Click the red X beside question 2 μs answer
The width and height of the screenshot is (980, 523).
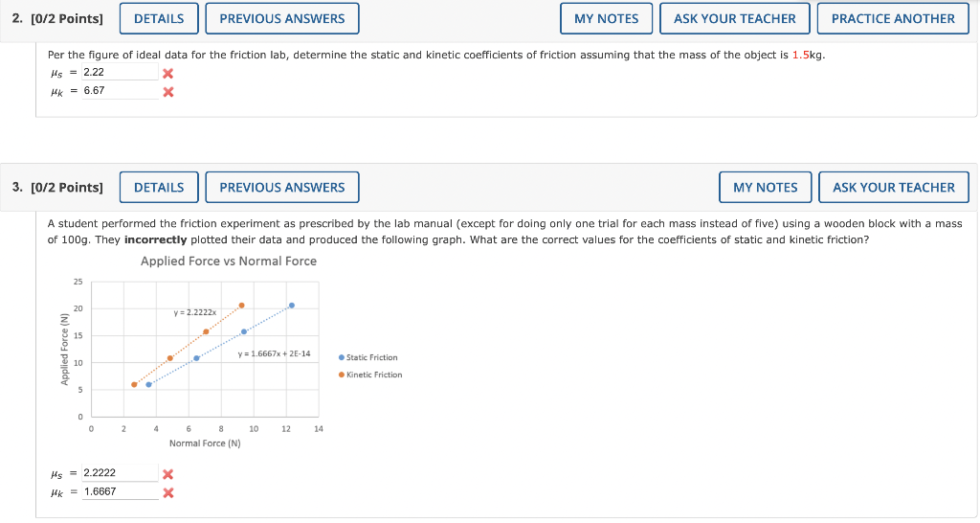pos(167,74)
